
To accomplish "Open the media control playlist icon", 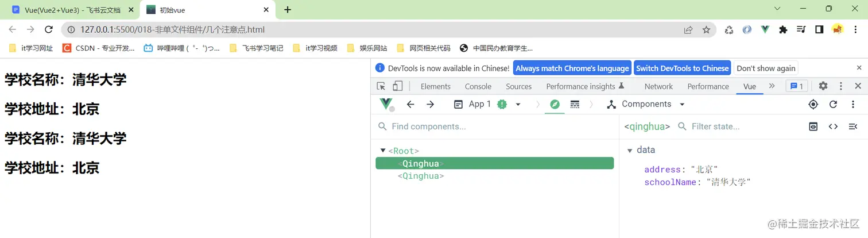I will pos(801,29).
